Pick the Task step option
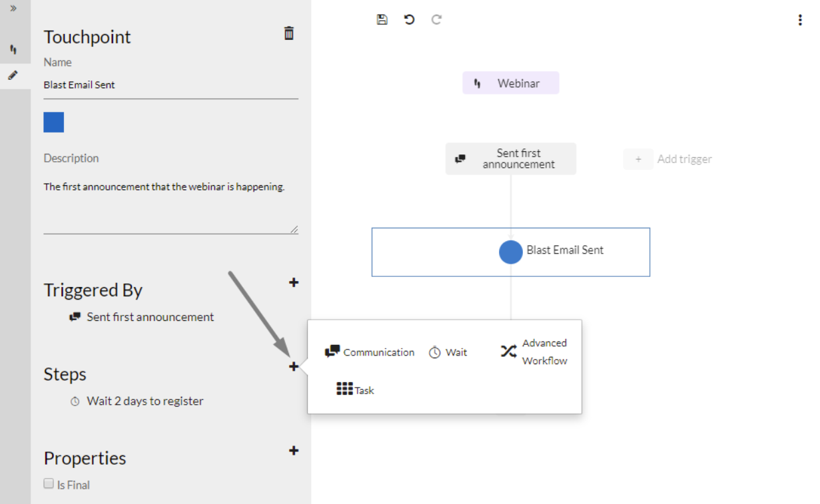Screen dimensions: 820x504 point(355,389)
